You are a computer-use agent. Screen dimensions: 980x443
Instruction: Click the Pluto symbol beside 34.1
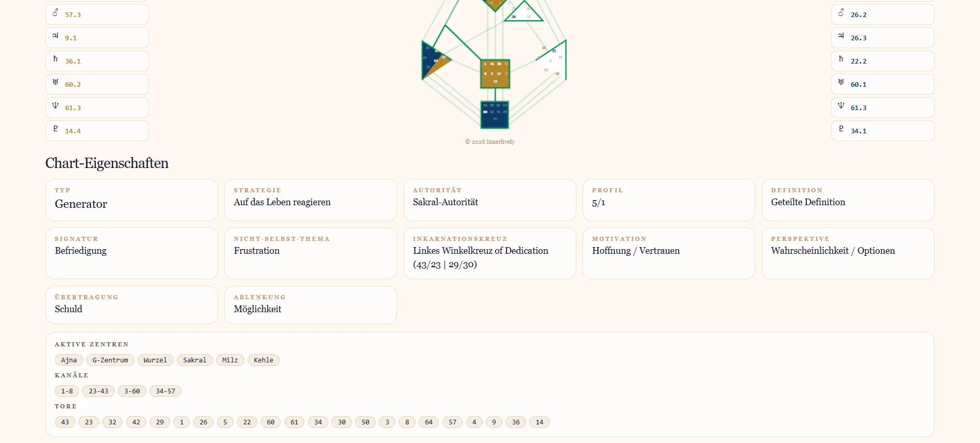(841, 129)
